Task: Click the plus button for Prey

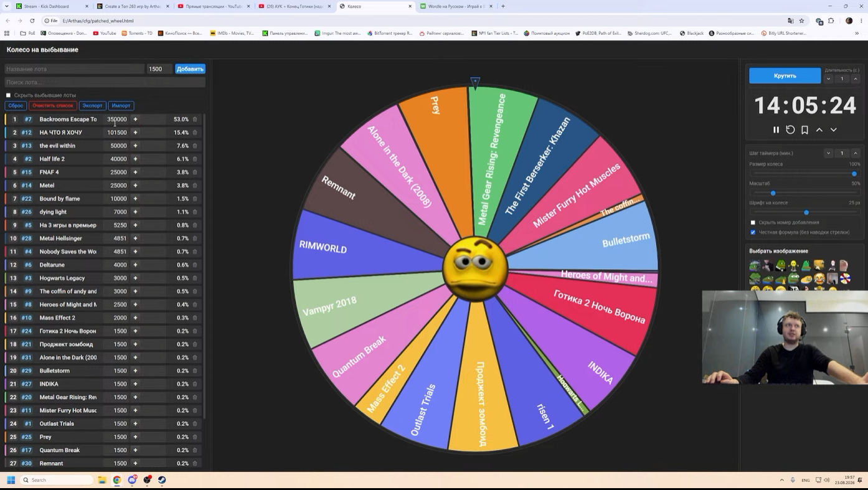Action: coord(135,437)
